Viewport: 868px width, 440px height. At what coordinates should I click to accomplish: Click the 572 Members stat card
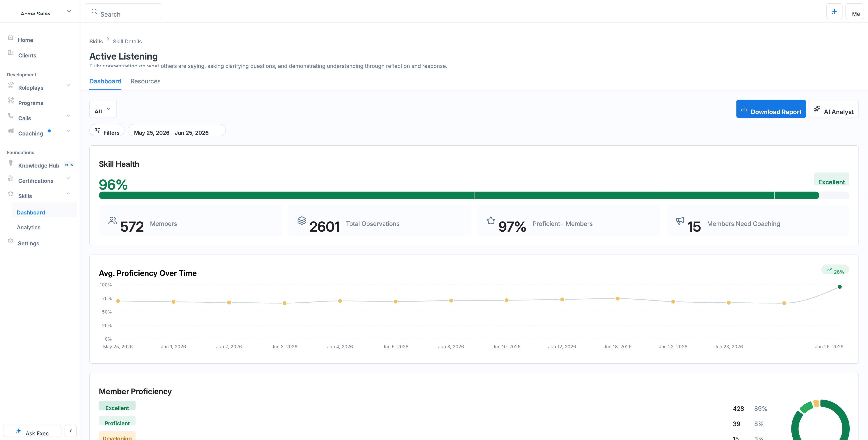(190, 221)
